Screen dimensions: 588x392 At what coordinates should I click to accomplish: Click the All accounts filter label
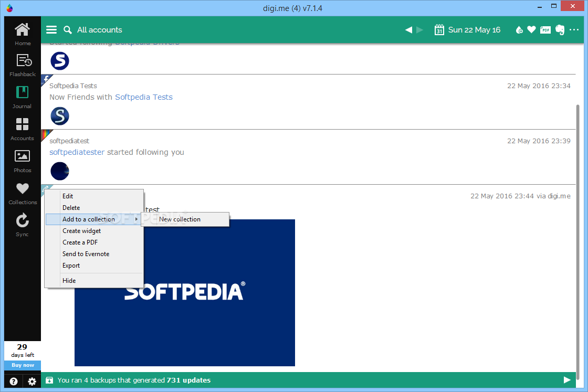99,30
